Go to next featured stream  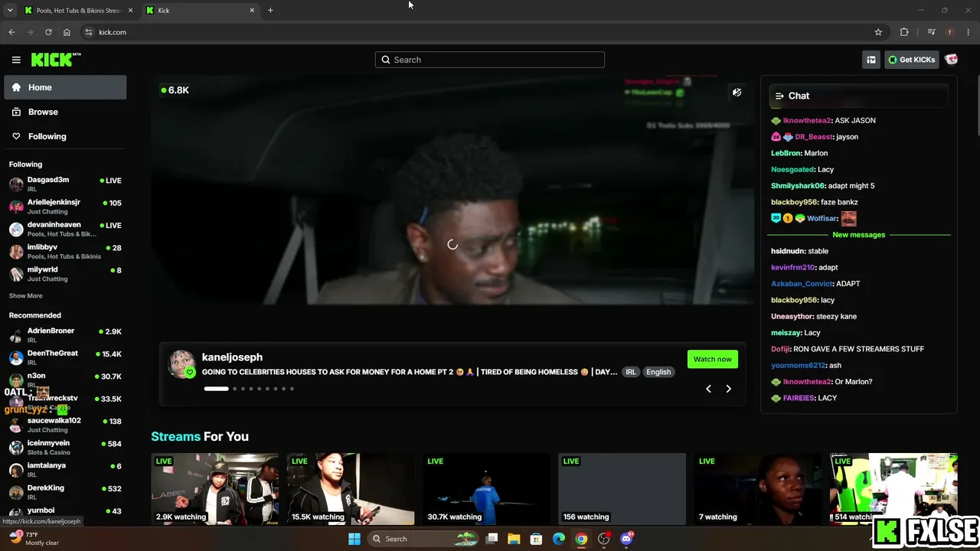[728, 389]
